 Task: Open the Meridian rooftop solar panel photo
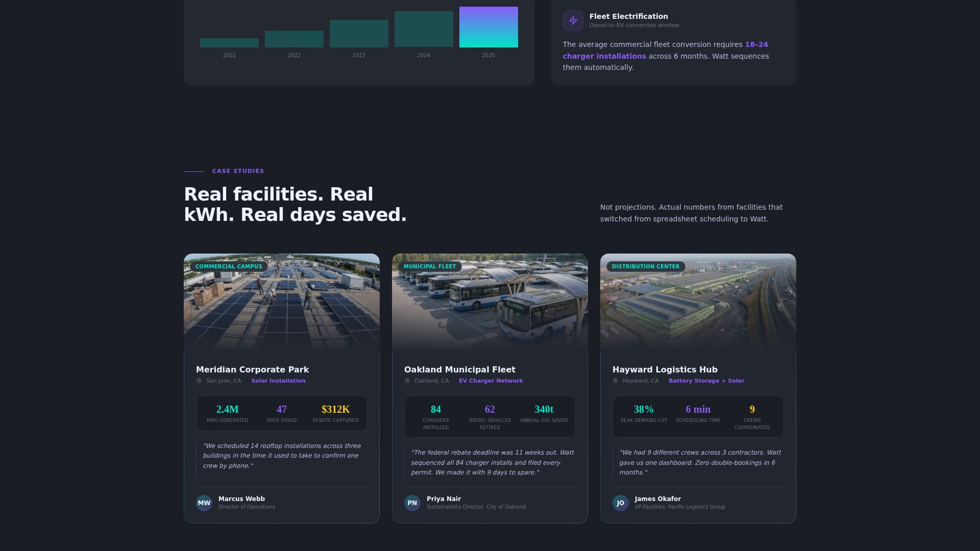[x=282, y=303]
